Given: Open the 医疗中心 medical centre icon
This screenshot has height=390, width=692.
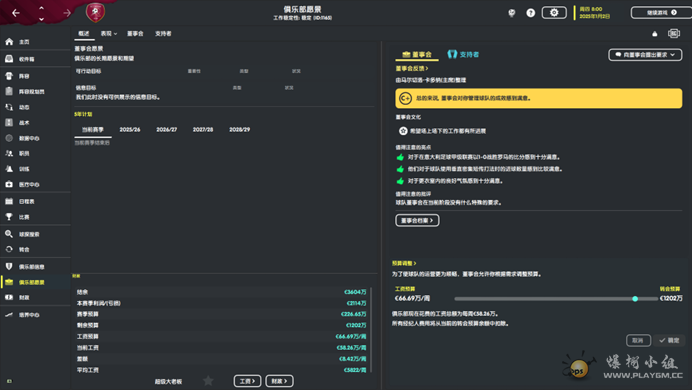Looking at the screenshot, I should 9,184.
